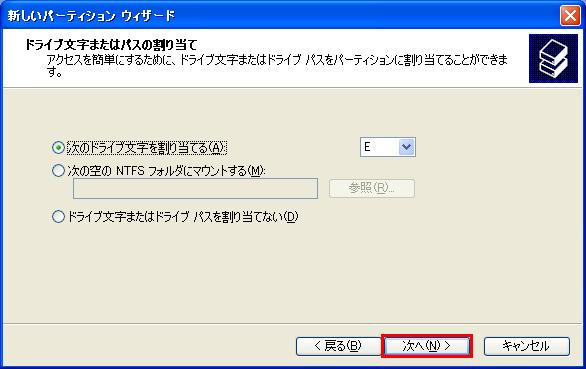Close the New Partition Wizard window

570,16
